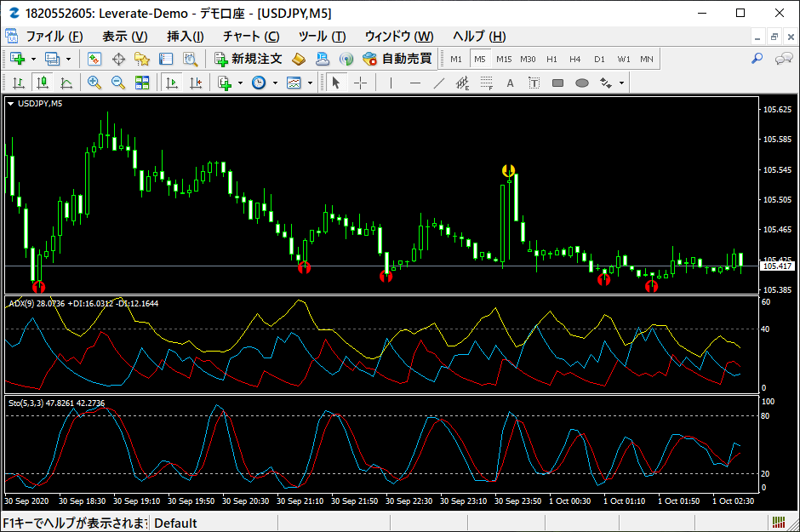The image size is (800, 532).
Task: Open the ツール (T) menu
Action: [322, 37]
